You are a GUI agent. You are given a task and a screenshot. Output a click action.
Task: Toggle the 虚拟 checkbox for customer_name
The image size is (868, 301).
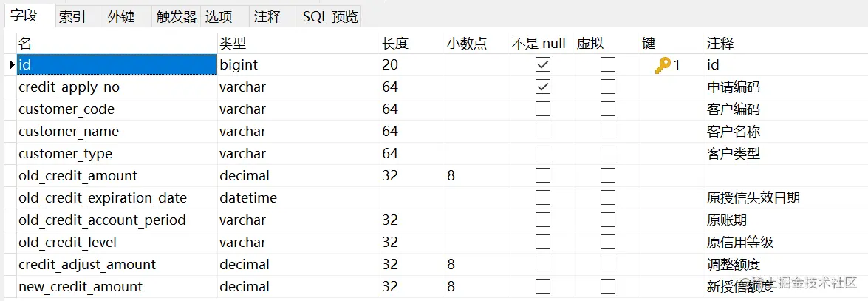click(608, 132)
